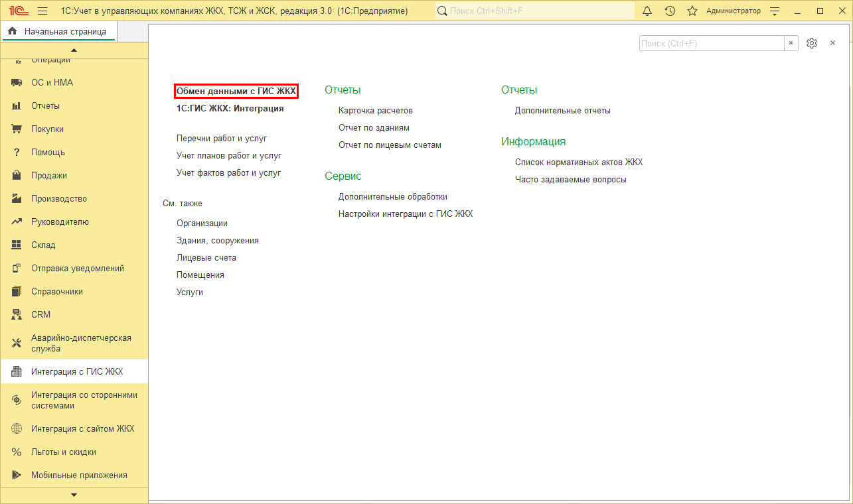This screenshot has height=504, width=853.
Task: Open the hamburger main menu icon
Action: point(42,11)
